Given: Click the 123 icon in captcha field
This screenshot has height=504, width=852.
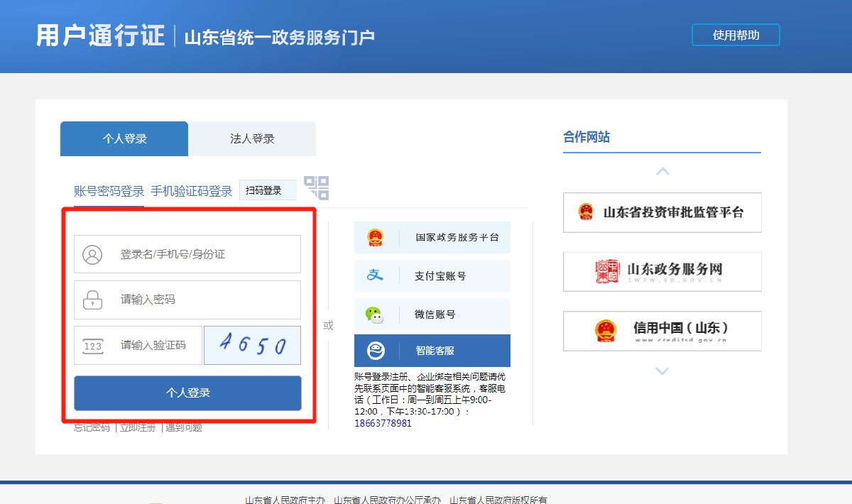Looking at the screenshot, I should [92, 346].
